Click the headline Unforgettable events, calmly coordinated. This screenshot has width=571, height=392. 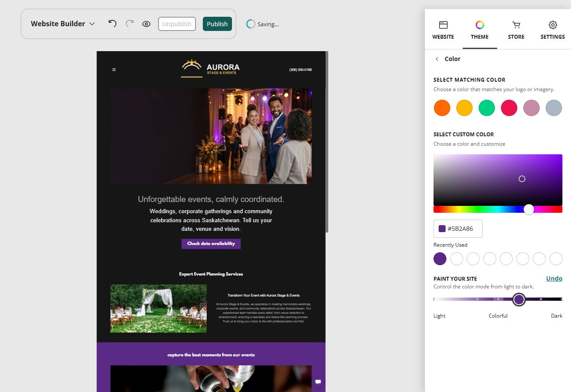click(211, 199)
